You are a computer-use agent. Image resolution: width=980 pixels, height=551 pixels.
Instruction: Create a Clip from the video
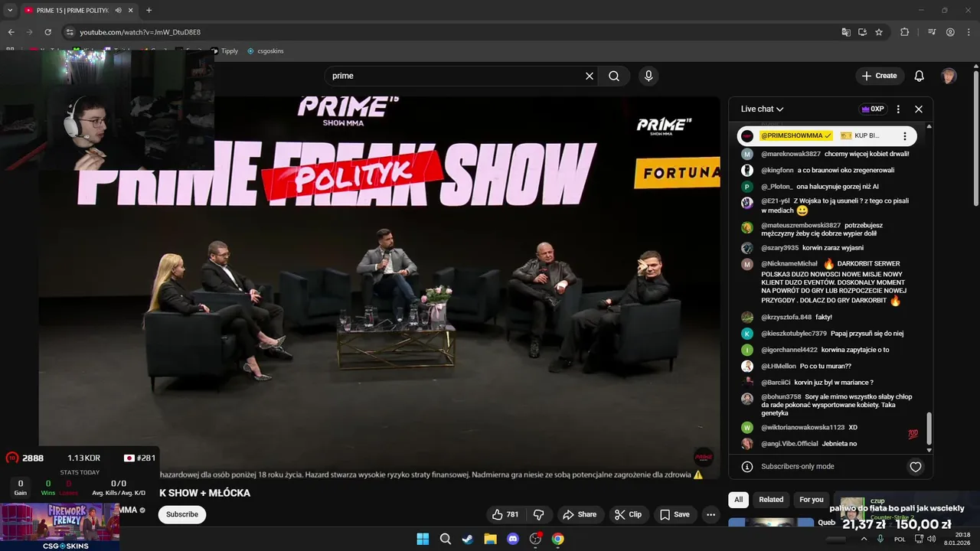coord(629,514)
